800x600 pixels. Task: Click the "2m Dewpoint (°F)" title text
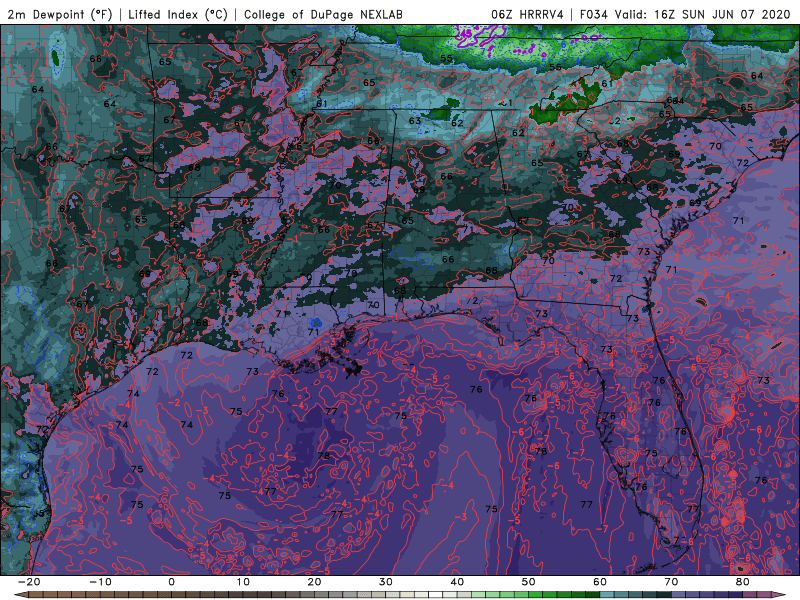pos(60,14)
